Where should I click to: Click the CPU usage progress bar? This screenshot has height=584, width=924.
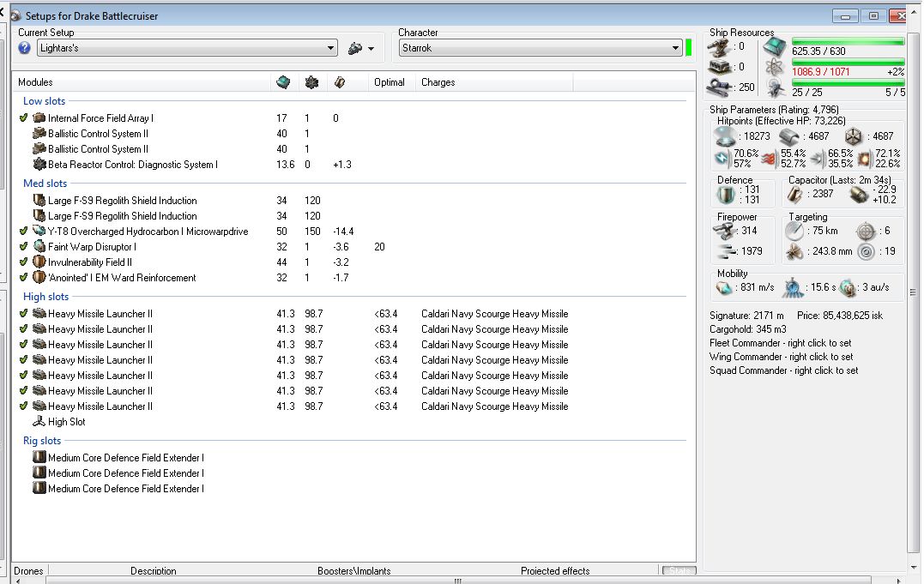click(x=848, y=41)
